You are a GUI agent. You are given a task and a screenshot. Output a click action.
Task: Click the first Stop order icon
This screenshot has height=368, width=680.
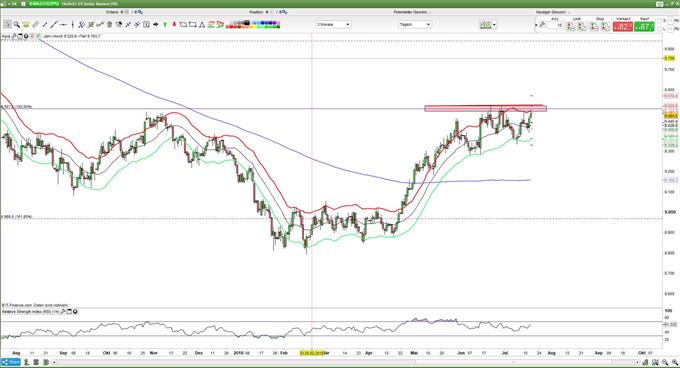(594, 27)
